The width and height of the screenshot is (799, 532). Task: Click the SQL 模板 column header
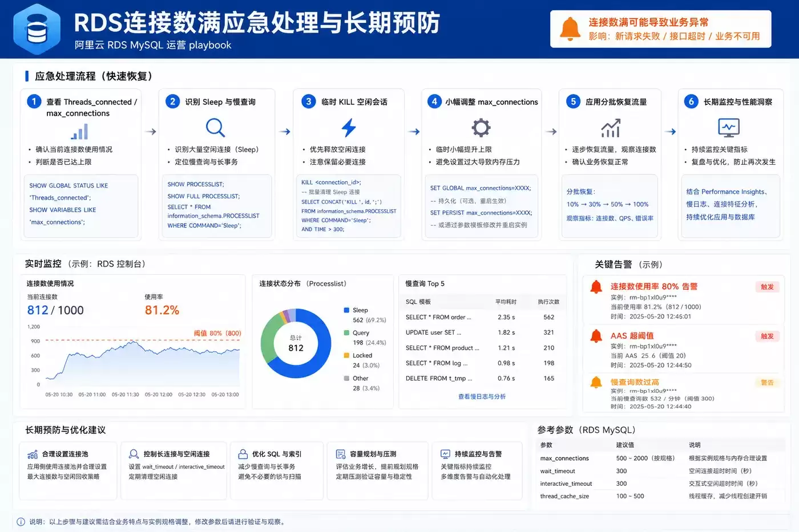[418, 302]
